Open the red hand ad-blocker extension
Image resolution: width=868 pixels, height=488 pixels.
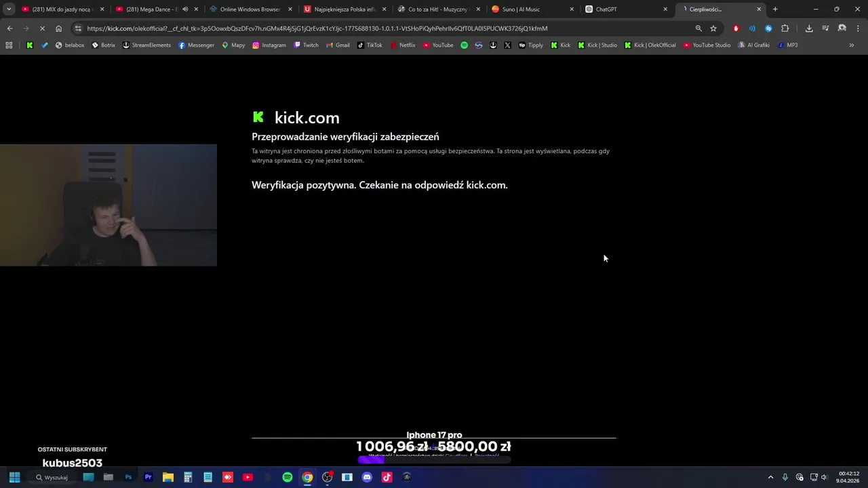(736, 28)
